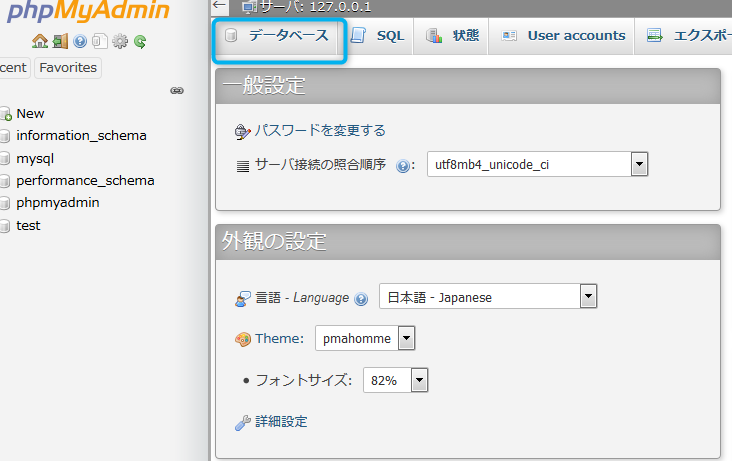Select New in database tree
732x461 pixels.
point(30,113)
